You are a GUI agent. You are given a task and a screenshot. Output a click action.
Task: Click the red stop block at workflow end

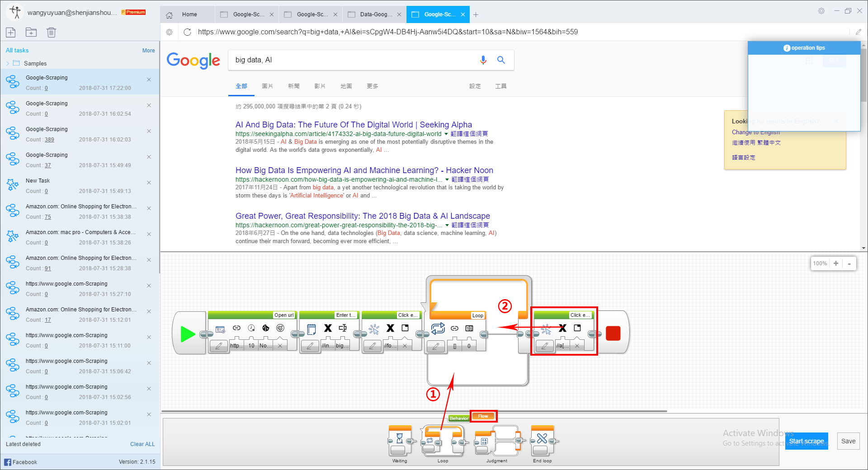click(x=613, y=334)
